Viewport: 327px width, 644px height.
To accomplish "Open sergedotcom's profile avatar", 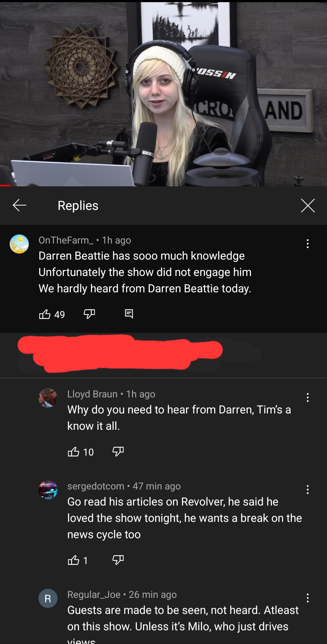I will [48, 490].
